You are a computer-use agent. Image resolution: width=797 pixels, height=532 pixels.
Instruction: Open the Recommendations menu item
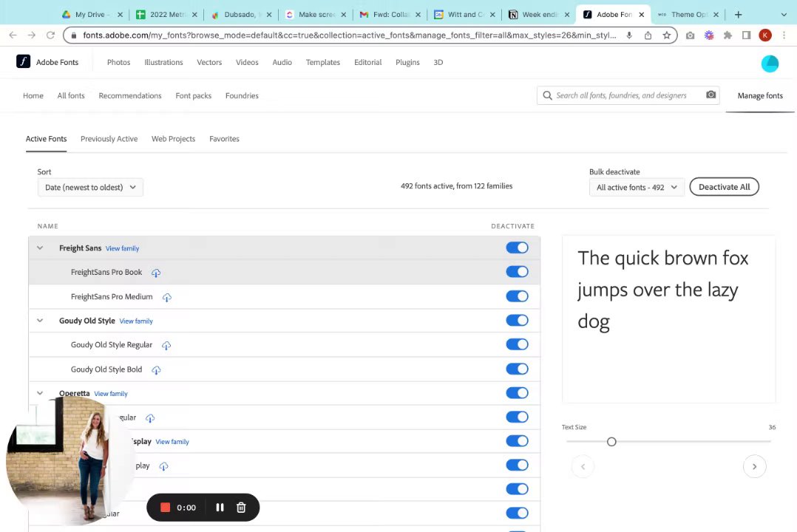[x=130, y=95]
